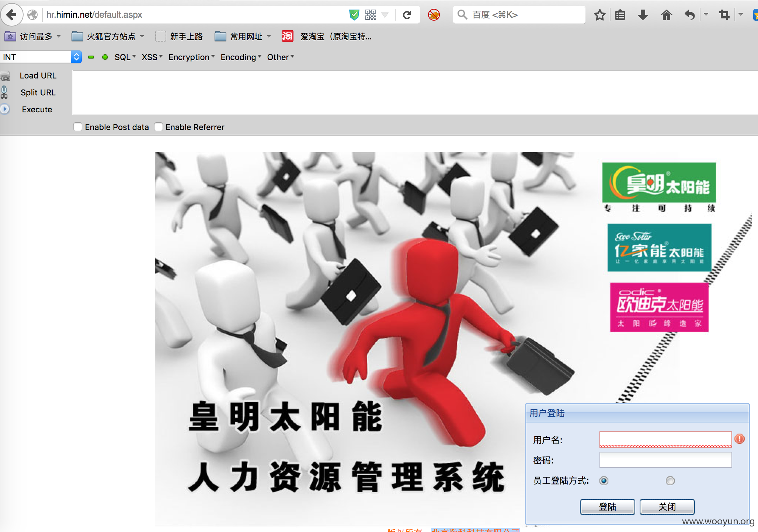Expand the Encoding dropdown menu
The image size is (758, 532).
click(241, 57)
